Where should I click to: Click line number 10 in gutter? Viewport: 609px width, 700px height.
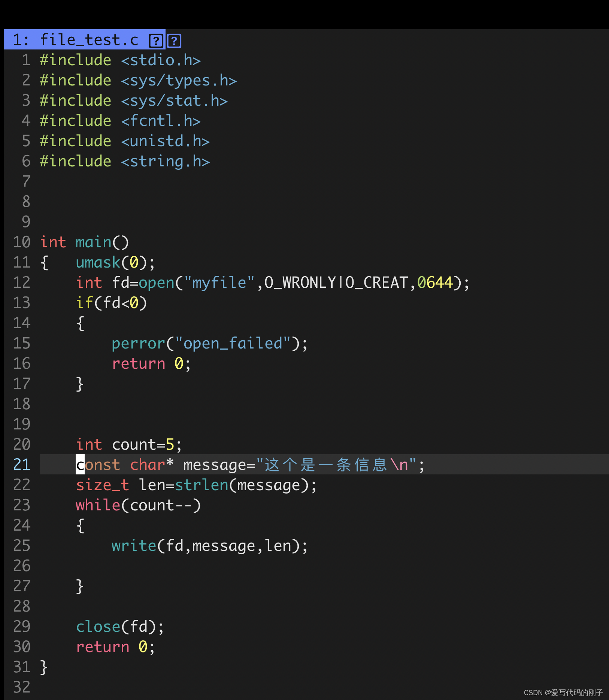[x=22, y=242]
